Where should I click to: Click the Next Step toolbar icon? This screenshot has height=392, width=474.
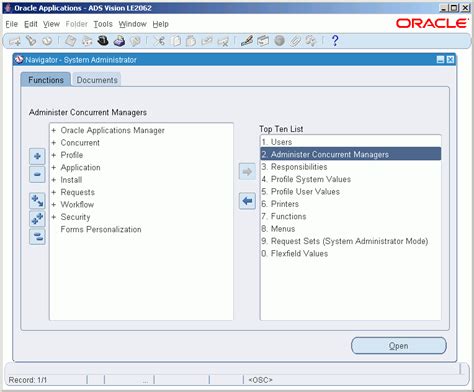(x=87, y=41)
